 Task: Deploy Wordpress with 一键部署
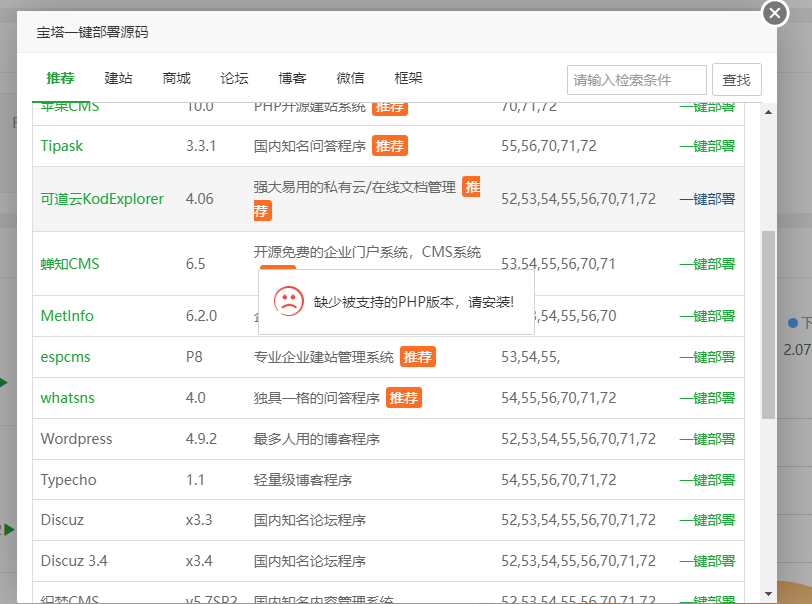(707, 439)
